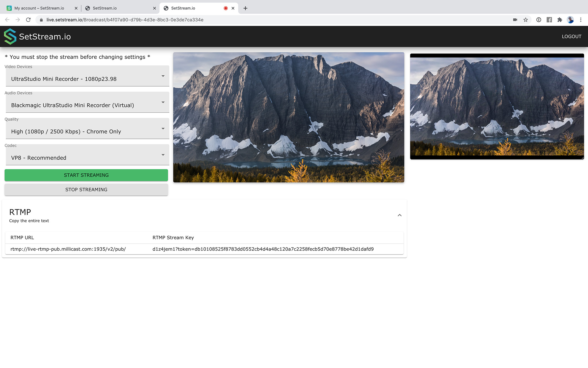Open a new tab with the plus button
Screen dimensions: 588x368
(245, 8)
